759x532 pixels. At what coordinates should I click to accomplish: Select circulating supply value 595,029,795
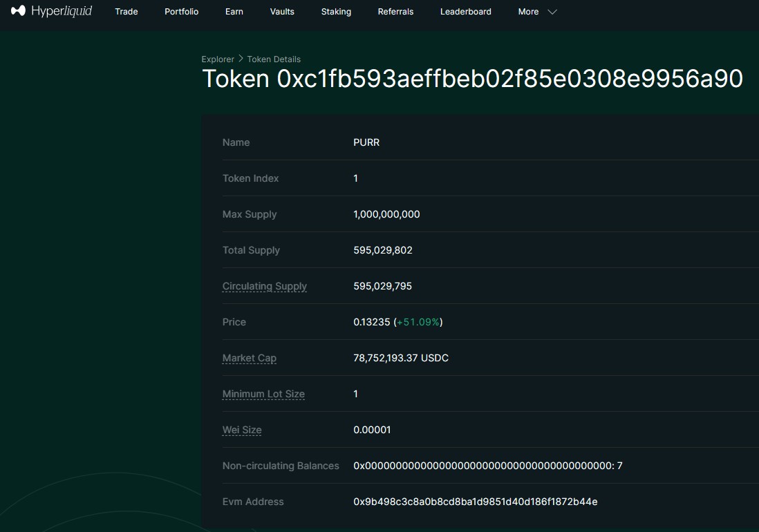click(382, 286)
